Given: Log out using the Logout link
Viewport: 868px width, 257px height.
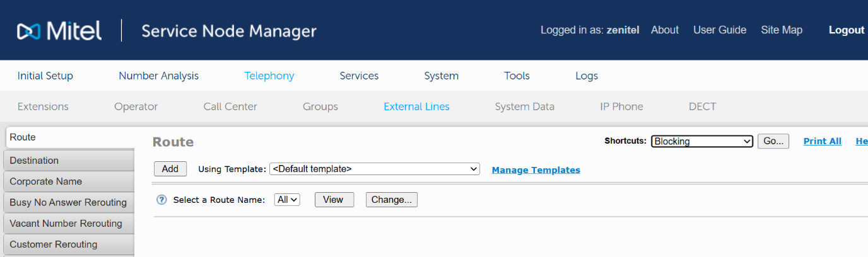Looking at the screenshot, I should tap(846, 30).
